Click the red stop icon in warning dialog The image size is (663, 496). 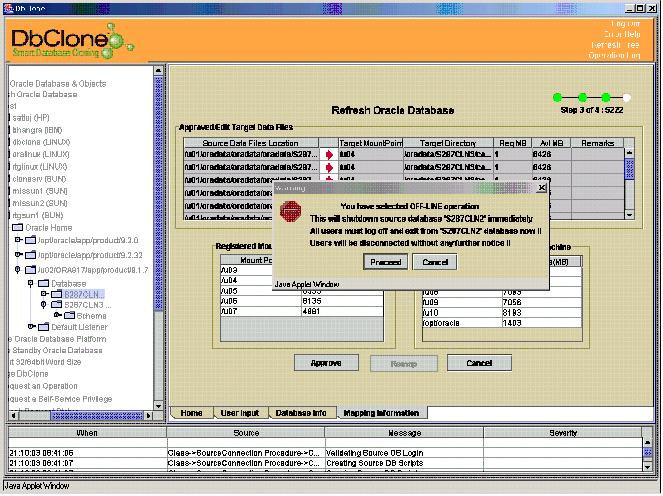[x=290, y=211]
